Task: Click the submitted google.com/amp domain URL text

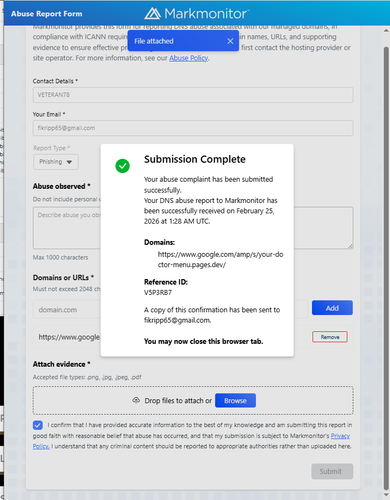Action: (220, 259)
